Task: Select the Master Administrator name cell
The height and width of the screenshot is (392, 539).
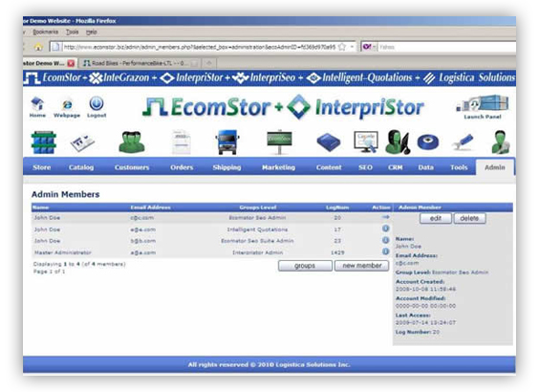Action: click(x=63, y=252)
